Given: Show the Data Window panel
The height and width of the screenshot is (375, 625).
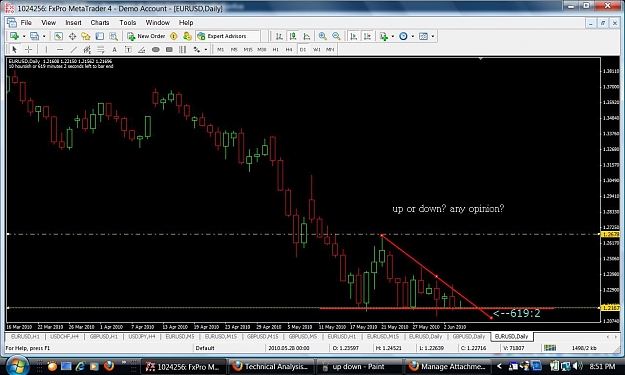Looking at the screenshot, I should [x=72, y=36].
